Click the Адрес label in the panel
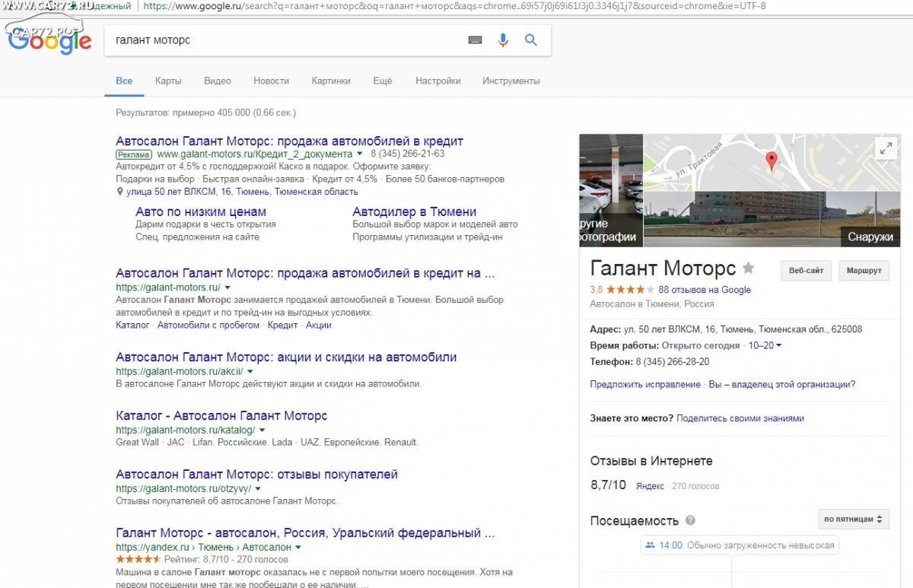This screenshot has height=588, width=913. 606,329
